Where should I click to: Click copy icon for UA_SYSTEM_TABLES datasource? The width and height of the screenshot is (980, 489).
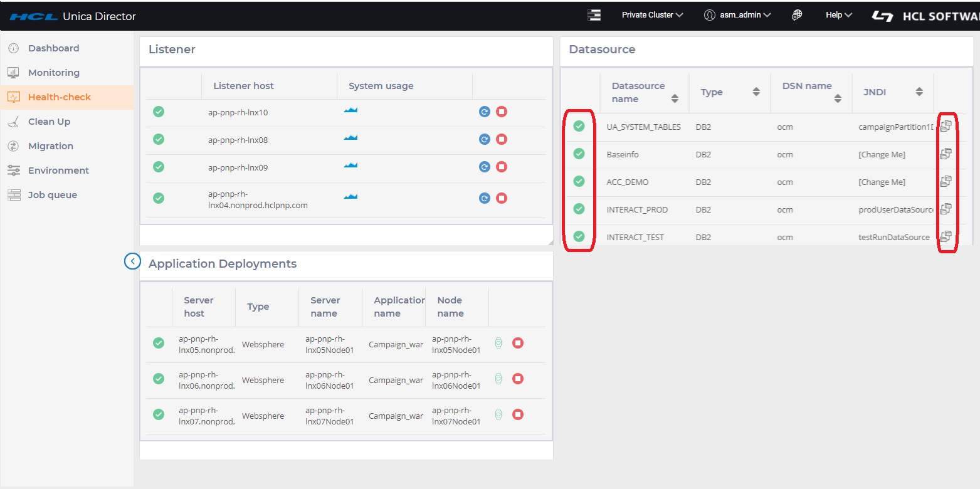tap(946, 126)
